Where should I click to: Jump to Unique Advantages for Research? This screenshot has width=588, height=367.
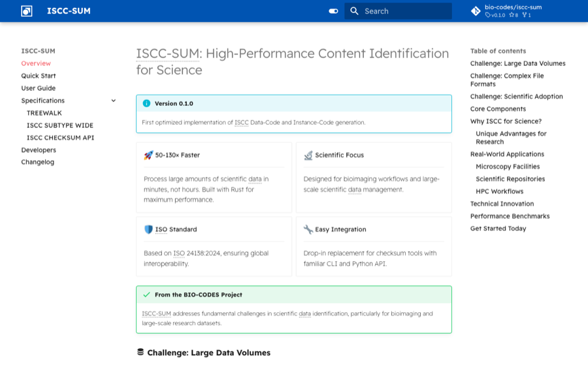511,138
